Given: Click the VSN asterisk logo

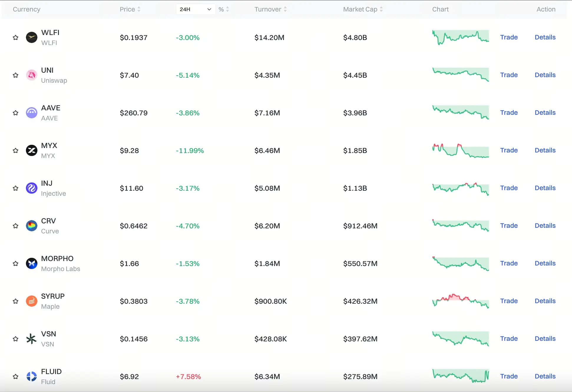Looking at the screenshot, I should tap(32, 339).
